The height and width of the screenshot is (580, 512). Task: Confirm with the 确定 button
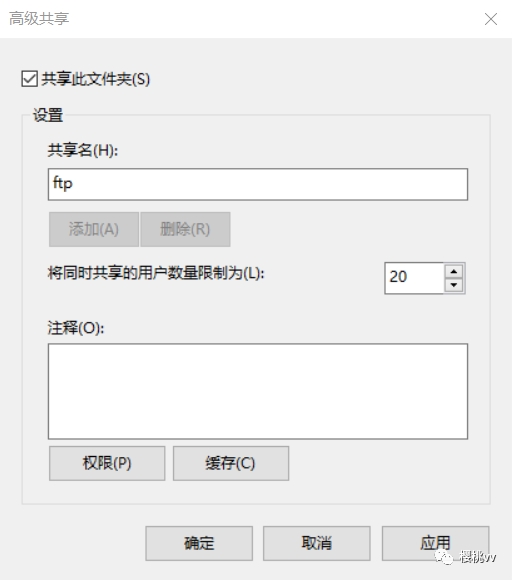[x=199, y=543]
